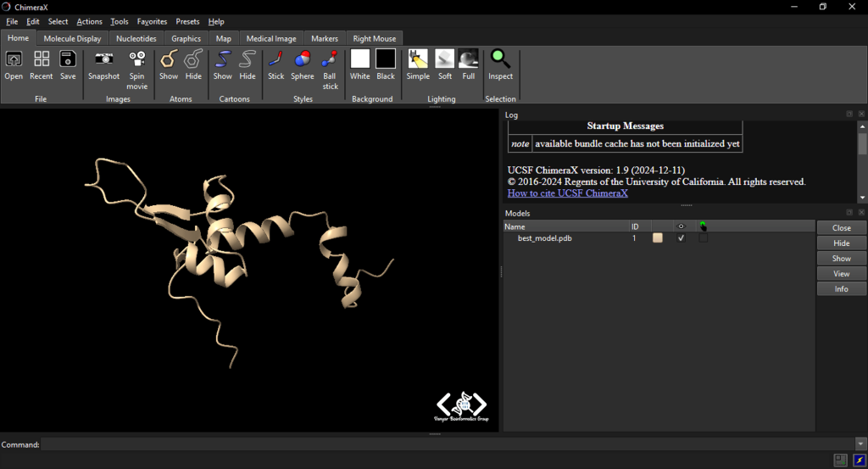Screen dimensions: 868x469
Task: Save the session with the Save icon
Action: [68, 64]
